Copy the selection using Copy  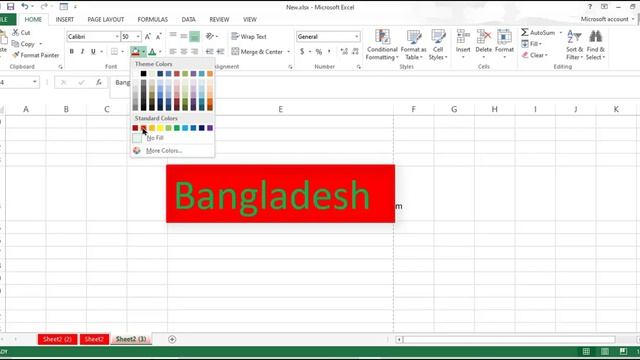coord(24,44)
